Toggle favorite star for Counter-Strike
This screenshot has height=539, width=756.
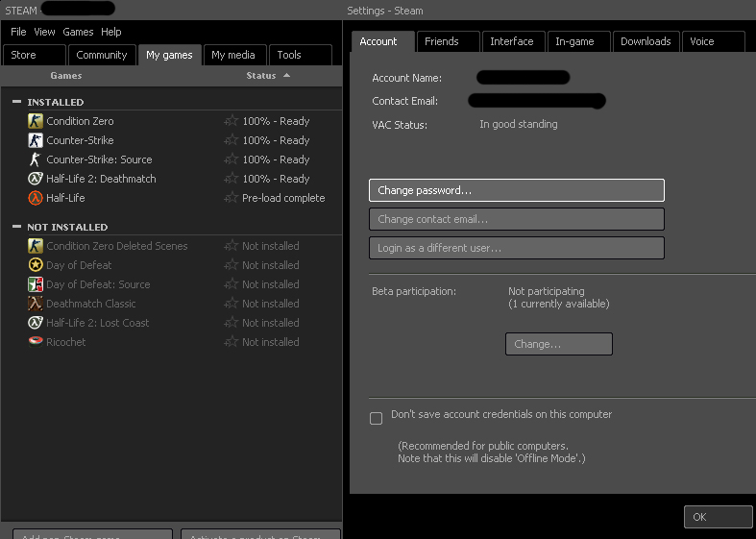232,140
